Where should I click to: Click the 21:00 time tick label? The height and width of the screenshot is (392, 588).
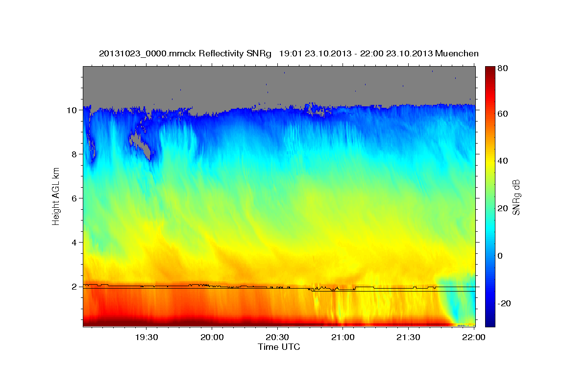(343, 337)
